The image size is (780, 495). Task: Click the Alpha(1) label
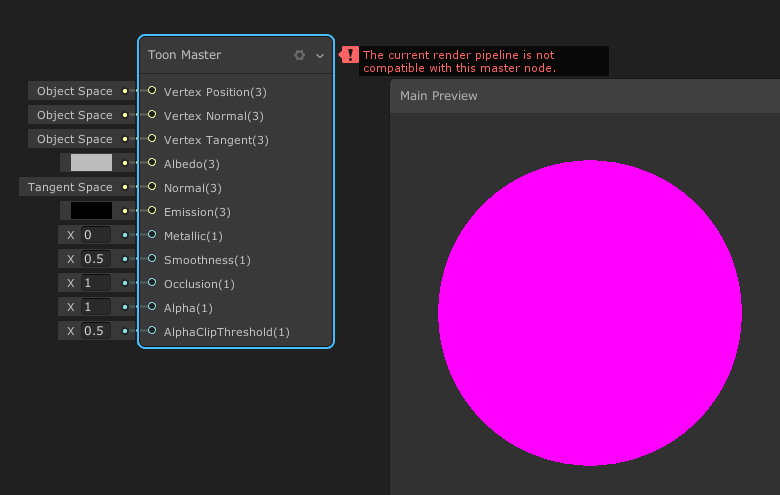(188, 308)
